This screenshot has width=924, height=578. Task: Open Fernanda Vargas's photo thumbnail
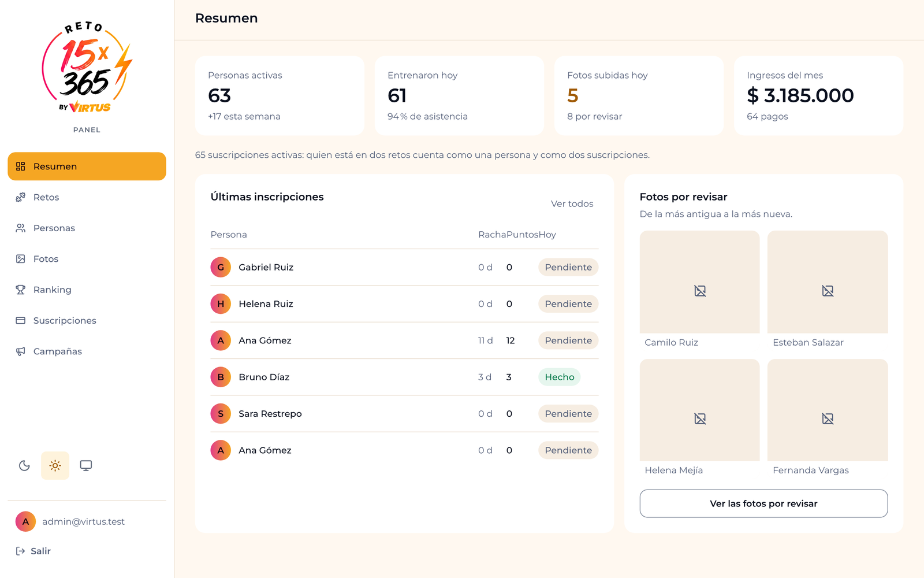click(x=828, y=410)
